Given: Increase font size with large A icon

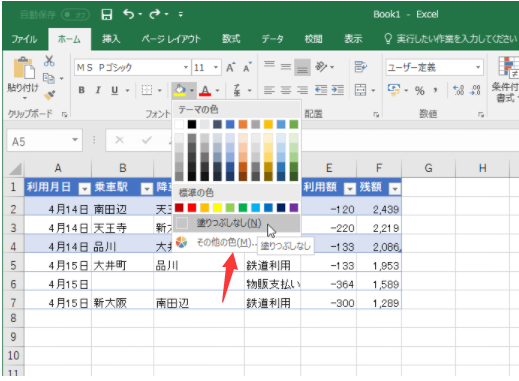Looking at the screenshot, I should [x=231, y=68].
